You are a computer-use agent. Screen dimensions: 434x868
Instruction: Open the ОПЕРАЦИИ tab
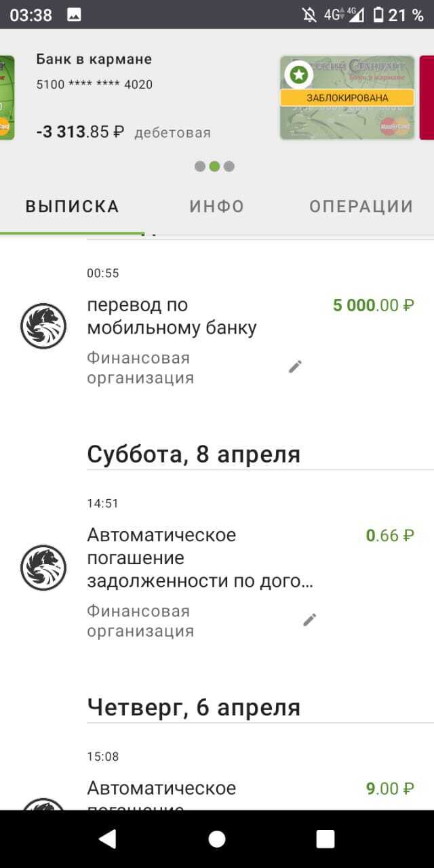(x=361, y=207)
